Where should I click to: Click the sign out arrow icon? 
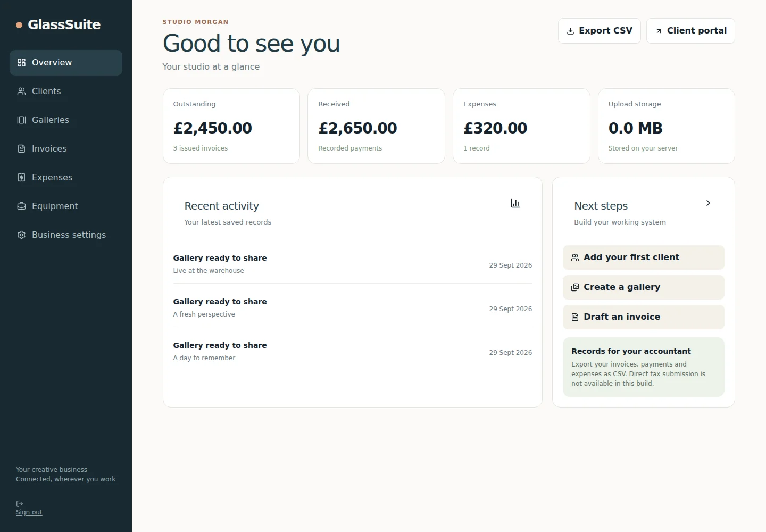click(x=20, y=504)
